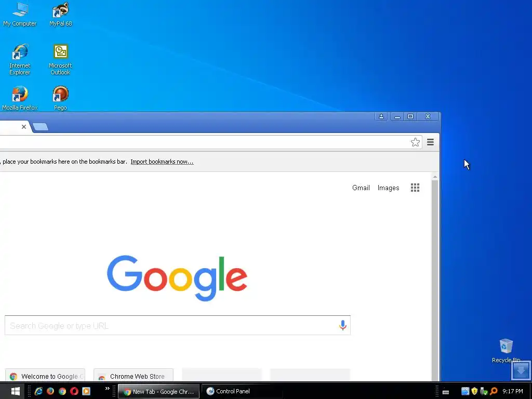Viewport: 532px width, 399px height.
Task: Launch Firefox from the quick launch bar
Action: point(50,391)
